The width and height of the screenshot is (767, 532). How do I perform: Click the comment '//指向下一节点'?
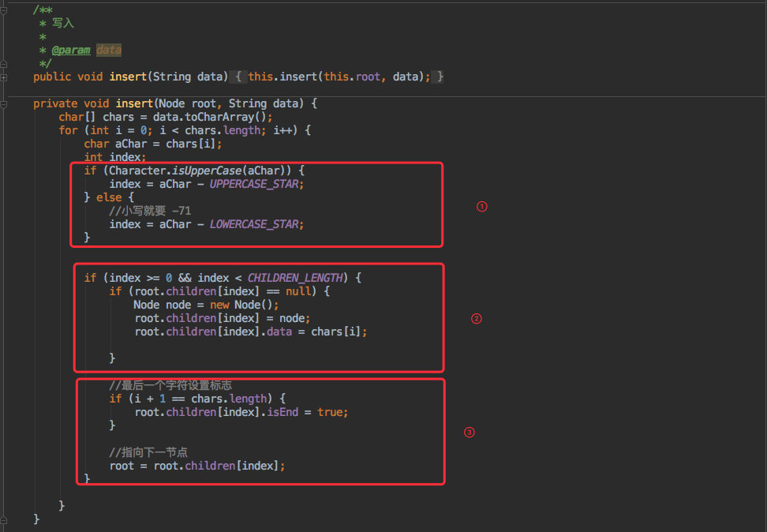pyautogui.click(x=148, y=452)
